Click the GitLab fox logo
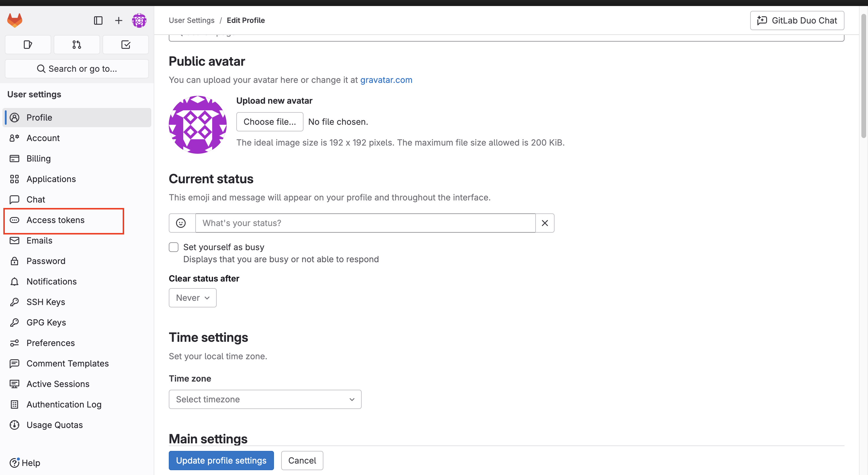The height and width of the screenshot is (475, 868). pyautogui.click(x=15, y=20)
